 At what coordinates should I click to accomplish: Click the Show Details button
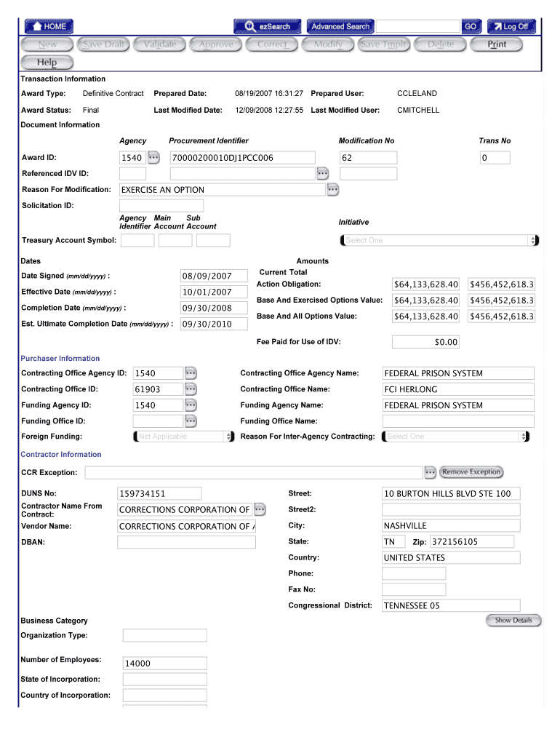(x=513, y=621)
